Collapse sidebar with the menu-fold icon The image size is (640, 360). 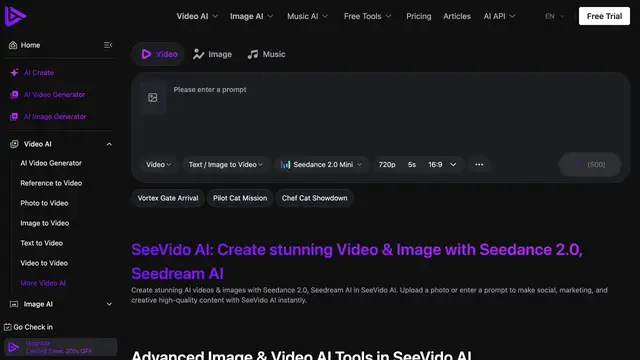108,45
